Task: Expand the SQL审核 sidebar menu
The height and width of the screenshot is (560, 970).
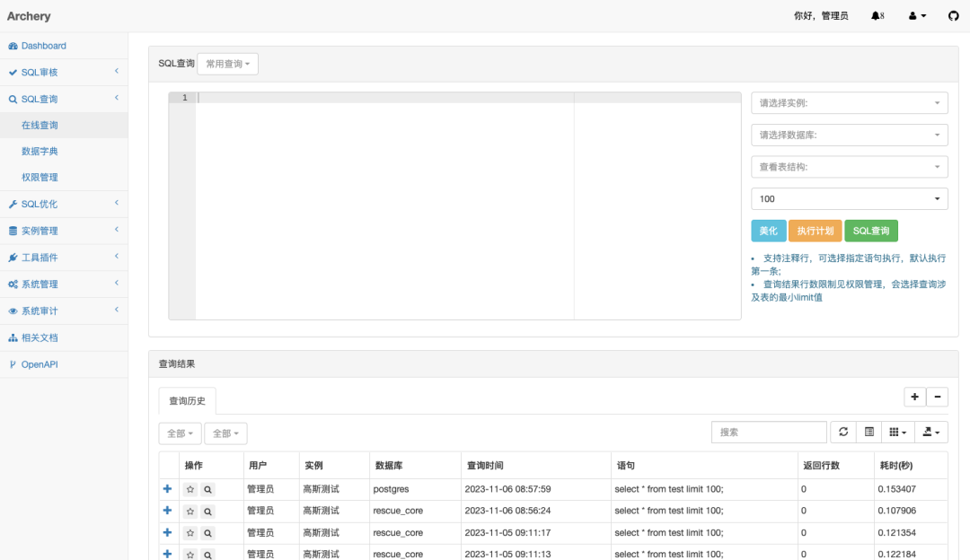Action: pos(64,73)
